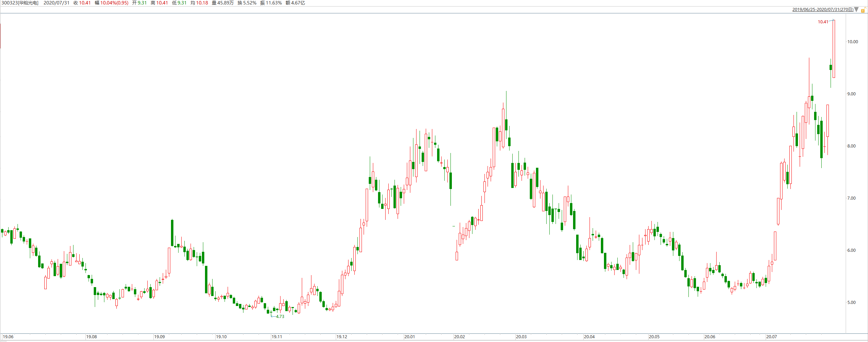The image size is (868, 342).
Task: Click the 20.06 label on time axis
Action: [x=710, y=337]
